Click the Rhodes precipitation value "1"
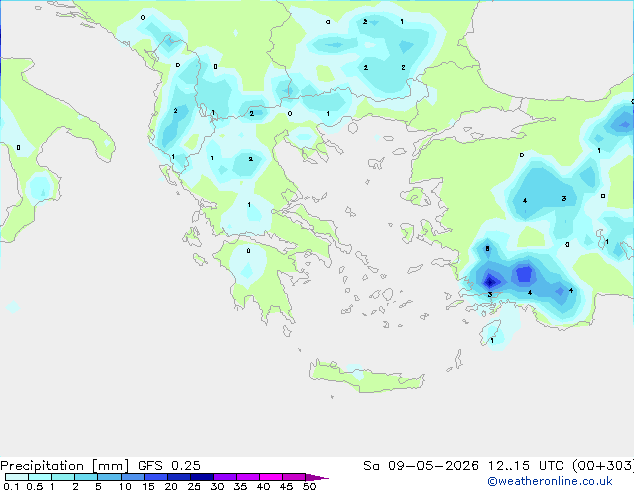 [x=492, y=341]
